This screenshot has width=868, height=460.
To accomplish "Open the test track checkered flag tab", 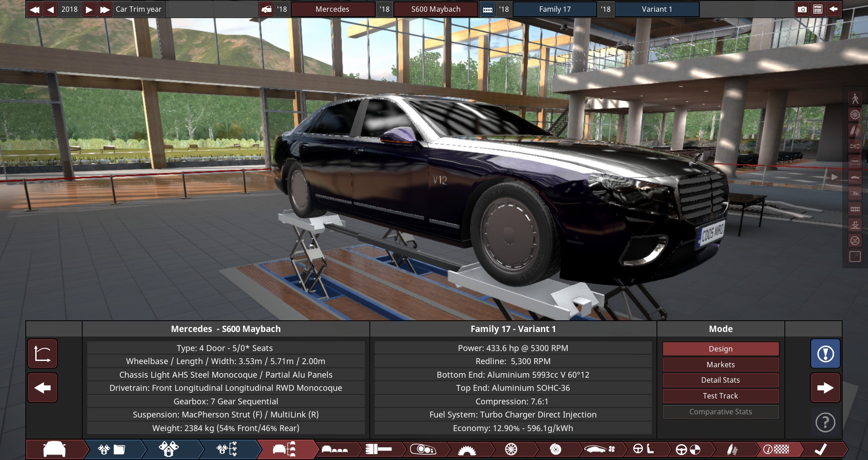I will [776, 449].
